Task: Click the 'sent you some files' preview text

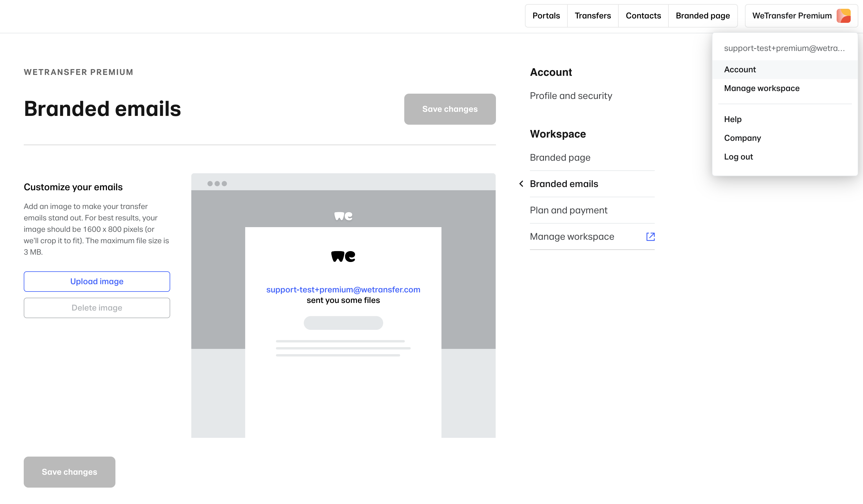Action: pyautogui.click(x=343, y=300)
